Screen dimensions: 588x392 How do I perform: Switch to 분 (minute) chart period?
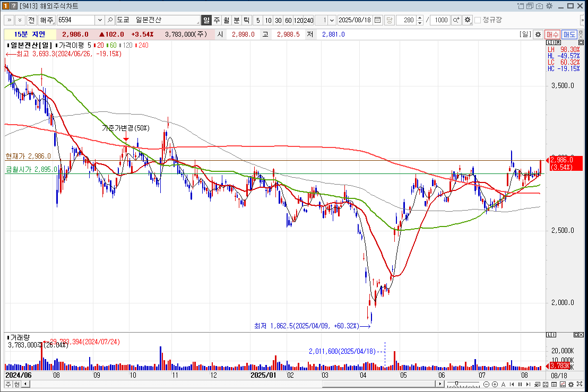(236, 20)
